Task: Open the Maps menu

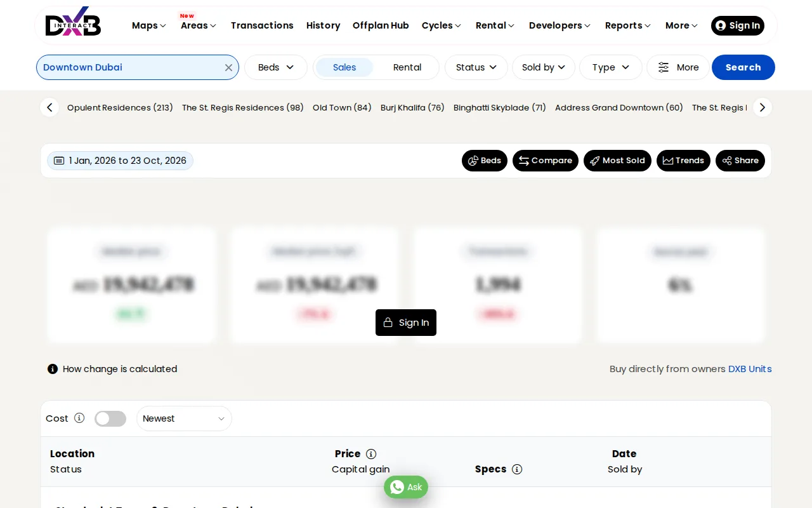Action: pyautogui.click(x=149, y=25)
